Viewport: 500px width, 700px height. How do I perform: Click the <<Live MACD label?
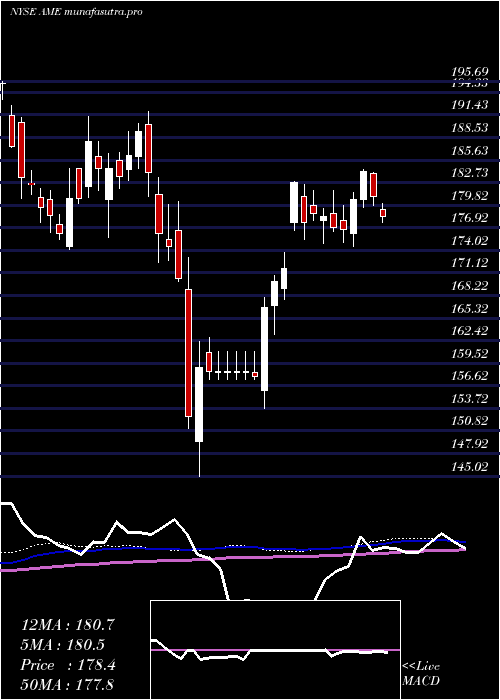[421, 674]
